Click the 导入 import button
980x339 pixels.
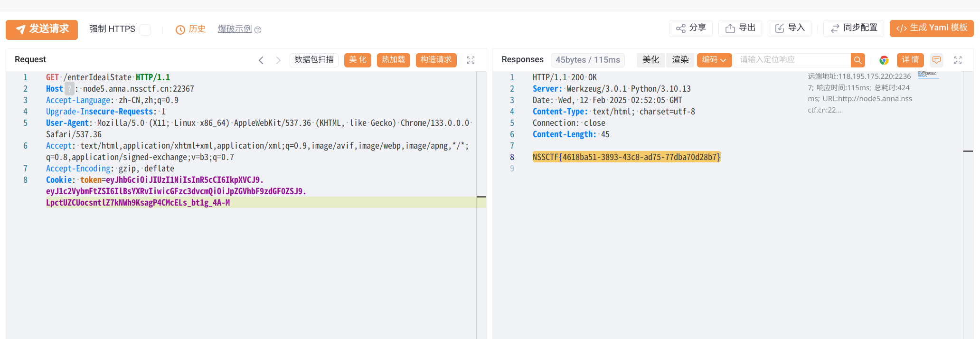pos(790,28)
